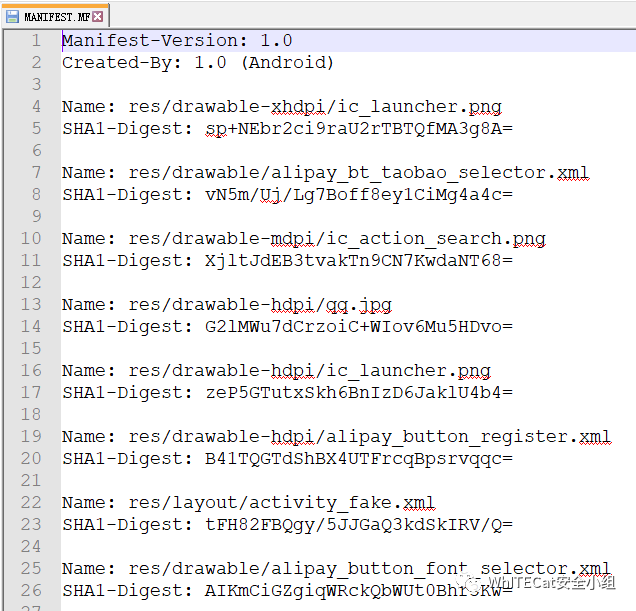Click the alipay_button_font_selector.xml Name line
636x611 pixels.
tap(337, 569)
